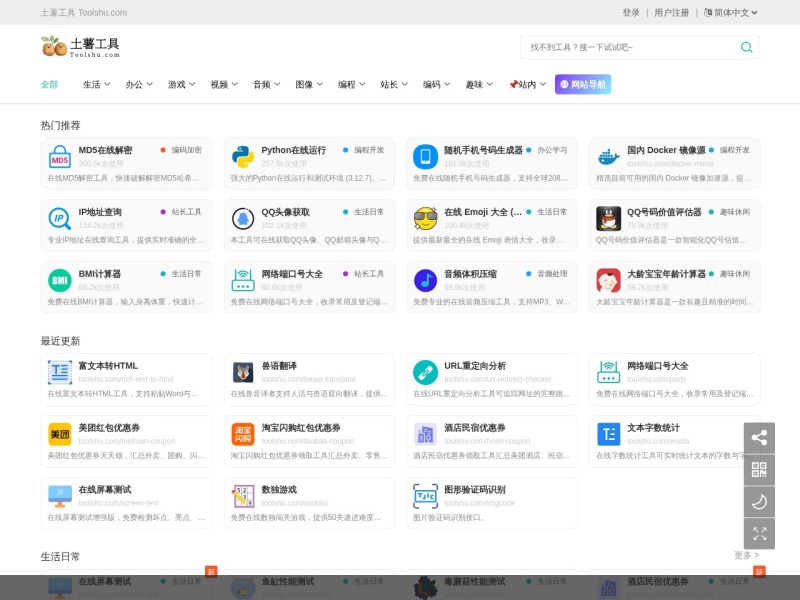Open the 数独游戏 grid icon
800x600 pixels.
click(x=243, y=496)
